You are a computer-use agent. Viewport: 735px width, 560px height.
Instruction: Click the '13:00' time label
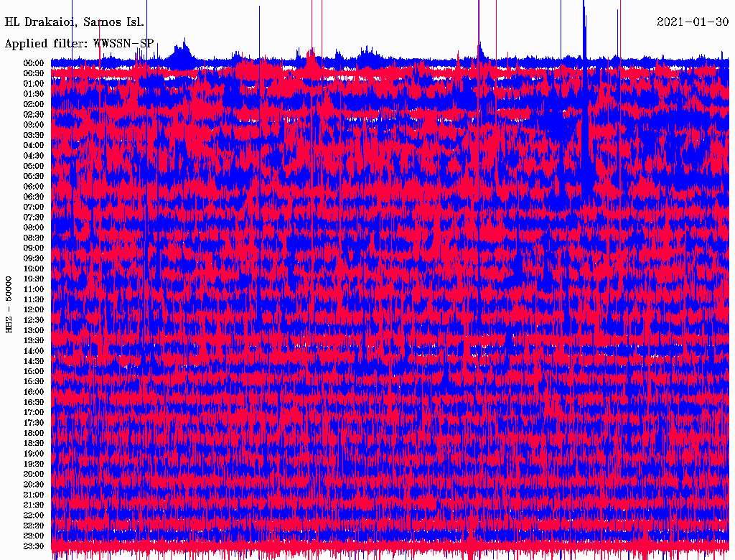tap(34, 330)
